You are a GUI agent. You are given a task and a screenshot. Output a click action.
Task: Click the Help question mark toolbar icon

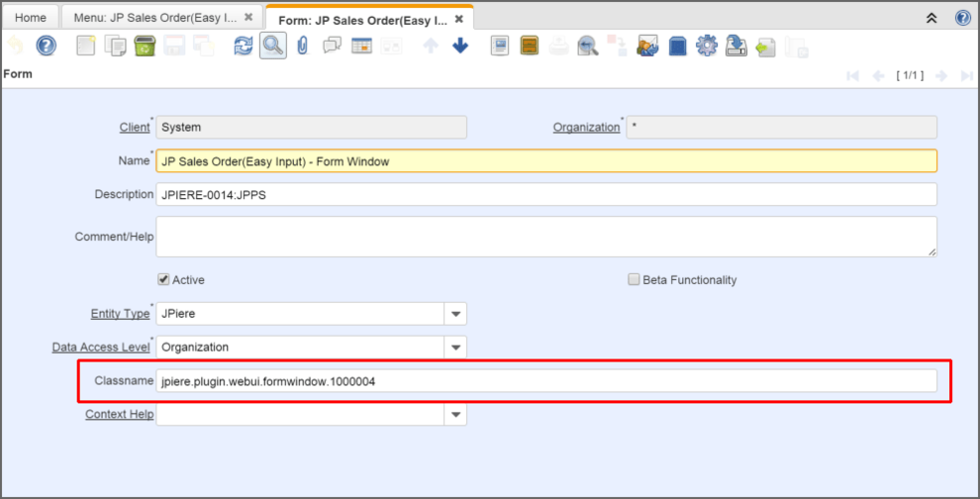pos(46,46)
